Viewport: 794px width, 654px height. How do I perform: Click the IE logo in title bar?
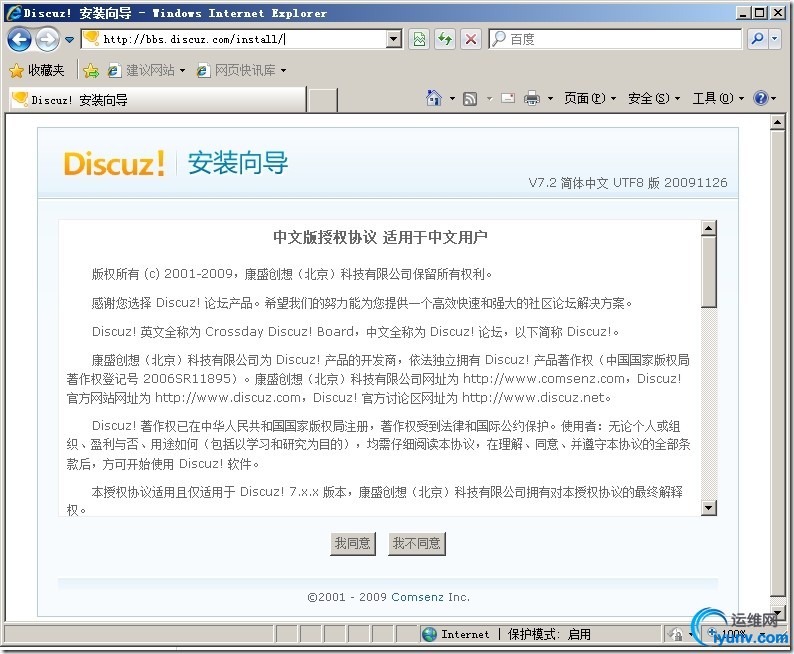pyautogui.click(x=14, y=12)
